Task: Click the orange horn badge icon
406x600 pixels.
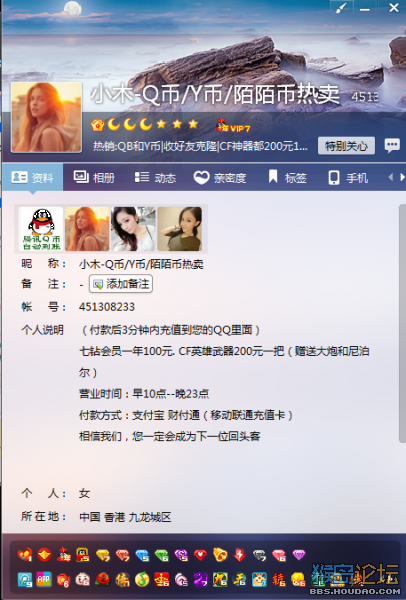Action: pos(220,554)
